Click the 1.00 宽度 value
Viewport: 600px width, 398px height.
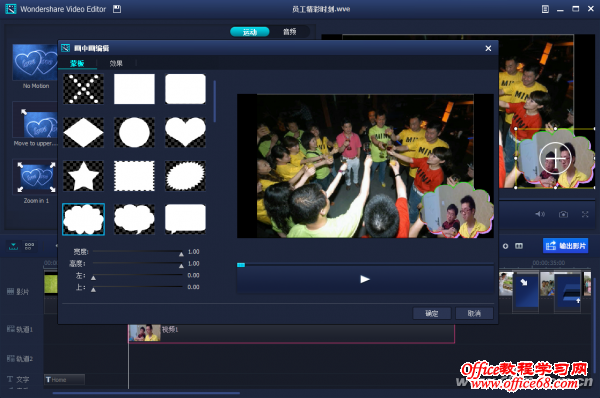pyautogui.click(x=194, y=251)
